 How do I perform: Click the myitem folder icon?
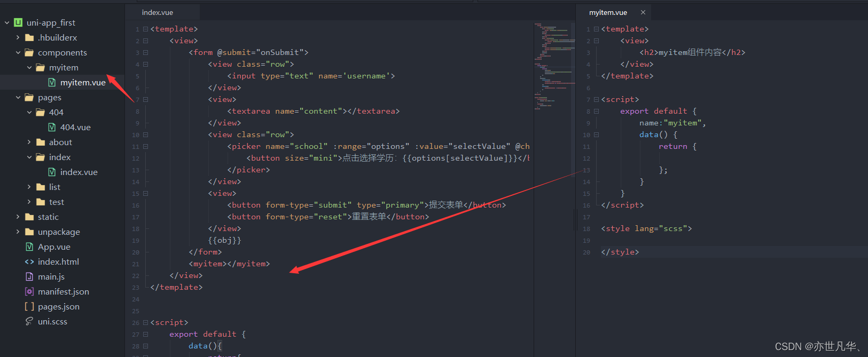point(41,67)
